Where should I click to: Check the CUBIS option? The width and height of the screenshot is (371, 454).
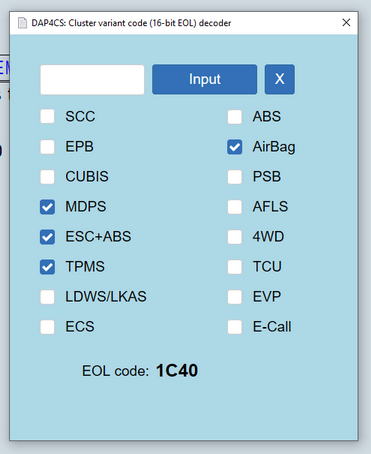click(x=47, y=177)
